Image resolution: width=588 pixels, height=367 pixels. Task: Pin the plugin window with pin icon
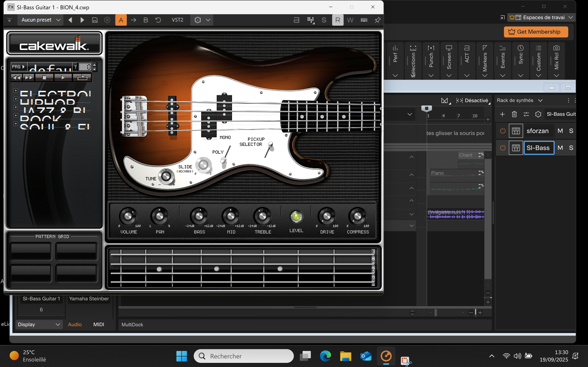377,20
